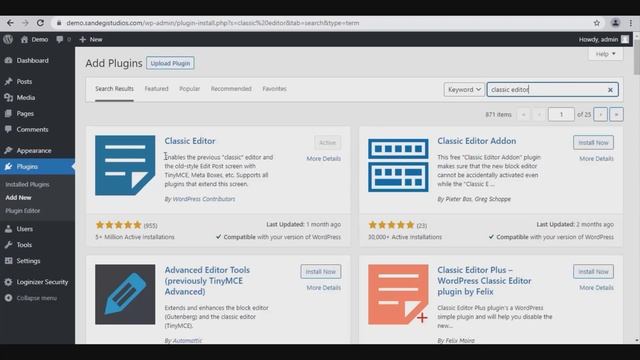Switch to the Popular tab
This screenshot has height=360, width=640.
pyautogui.click(x=189, y=89)
